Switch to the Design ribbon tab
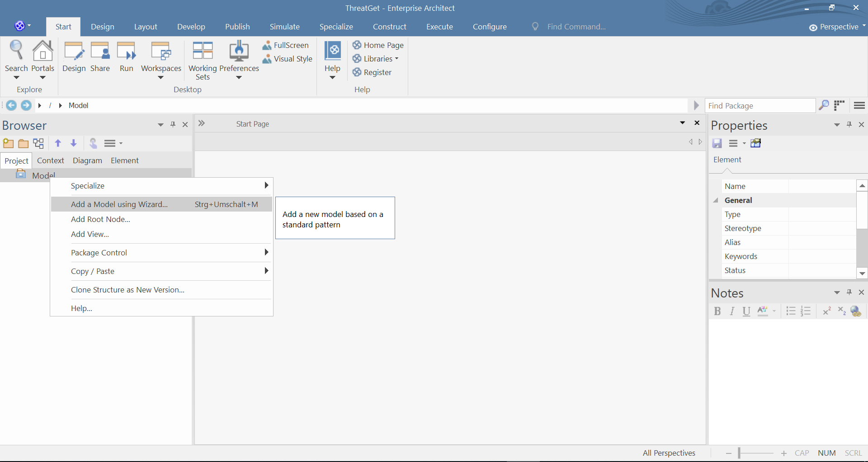The width and height of the screenshot is (868, 462). (x=103, y=27)
